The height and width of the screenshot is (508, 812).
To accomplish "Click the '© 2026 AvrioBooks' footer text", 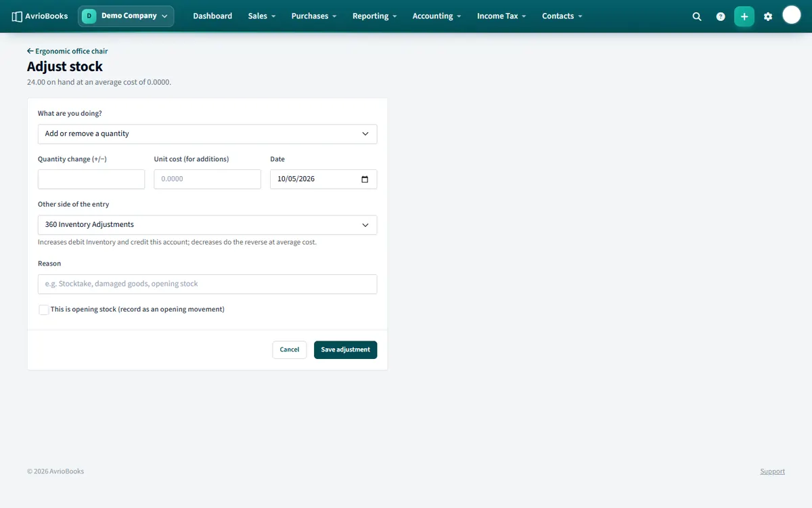I will 55,471.
